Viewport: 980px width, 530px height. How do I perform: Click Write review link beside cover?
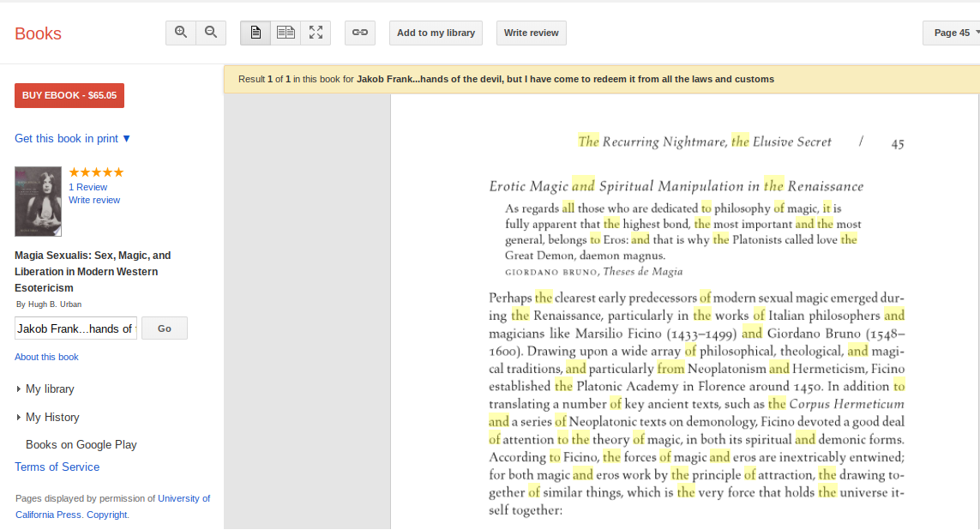tap(94, 200)
